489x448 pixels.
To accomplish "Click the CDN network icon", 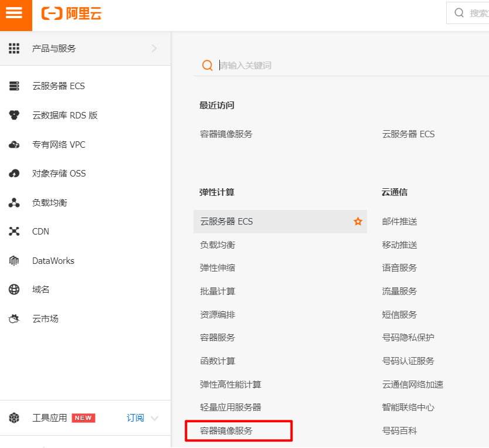I will (14, 231).
